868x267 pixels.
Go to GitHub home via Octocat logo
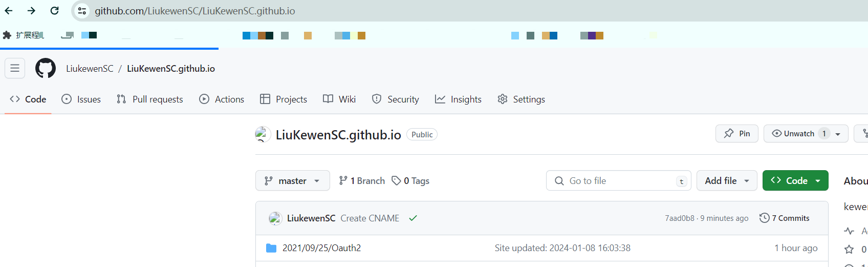[46, 68]
